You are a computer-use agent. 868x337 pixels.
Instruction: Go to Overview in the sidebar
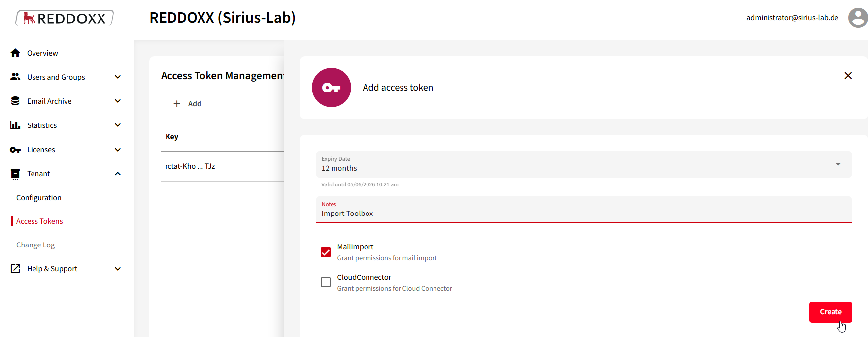42,53
